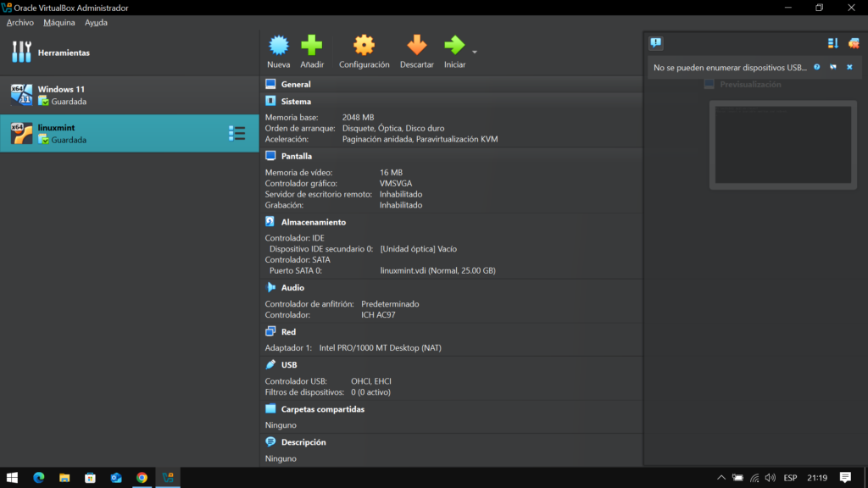Click the orange Descartar arrow icon
868x488 pixels.
point(417,46)
